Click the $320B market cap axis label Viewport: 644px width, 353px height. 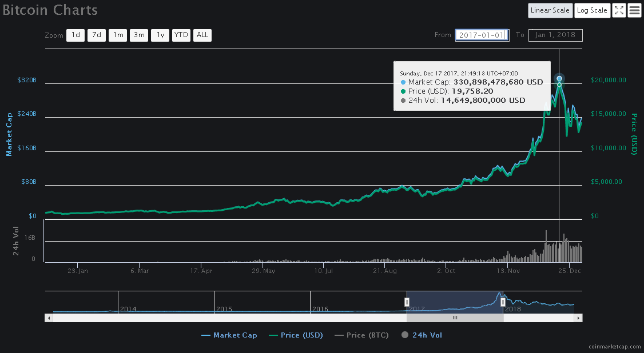(x=27, y=80)
